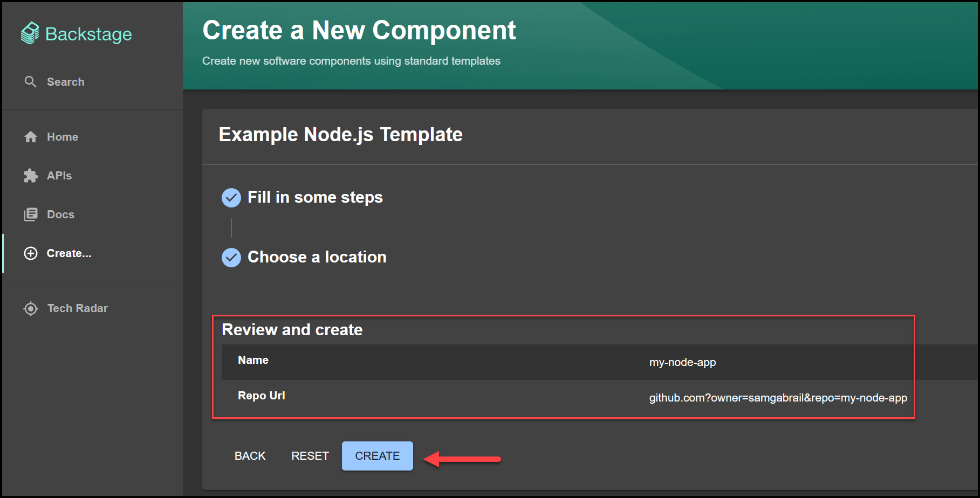Select the Search magnifier icon
The height and width of the screenshot is (498, 980).
point(31,81)
